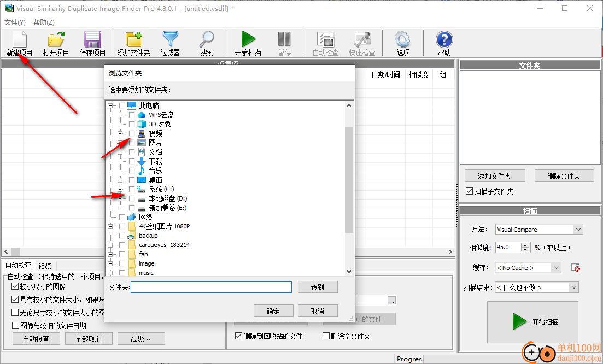Toggle 扫描子文件夹 checkbox

(469, 191)
